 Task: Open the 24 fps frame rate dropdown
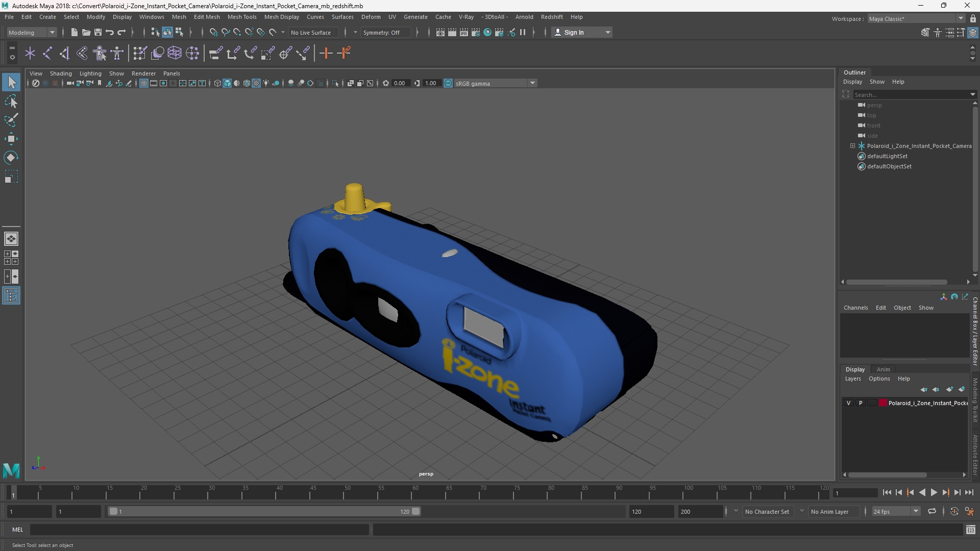pos(896,511)
